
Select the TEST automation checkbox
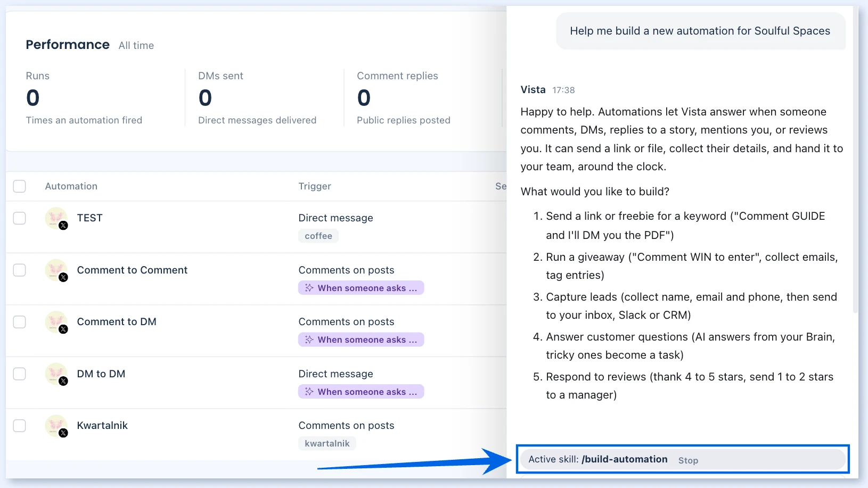coord(20,218)
